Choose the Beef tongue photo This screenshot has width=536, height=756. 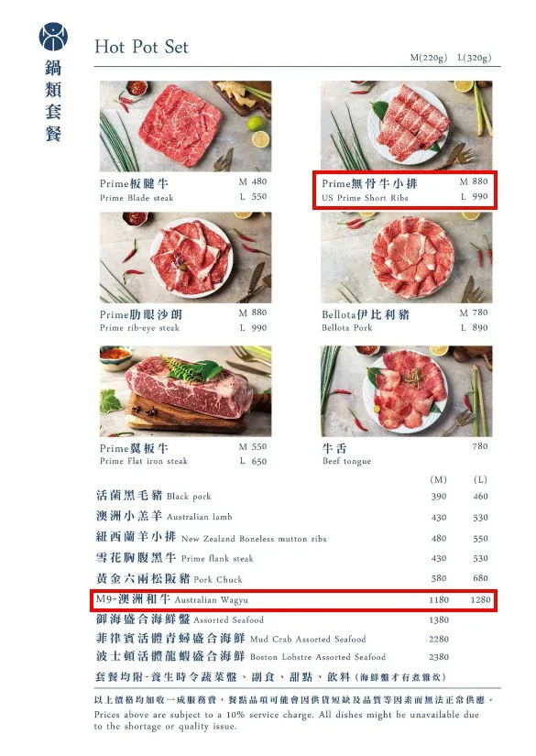[x=406, y=391]
